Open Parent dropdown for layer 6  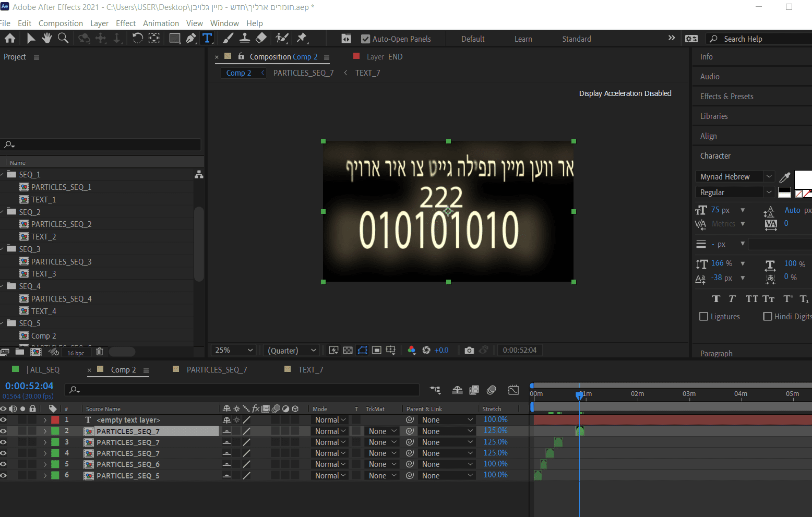click(447, 476)
